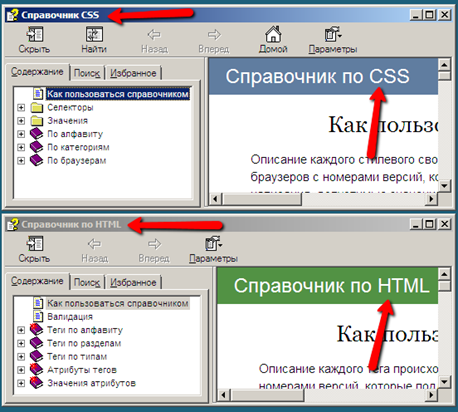Click help icon in Справочник CSS title bar
This screenshot has width=458, height=412.
[x=13, y=15]
